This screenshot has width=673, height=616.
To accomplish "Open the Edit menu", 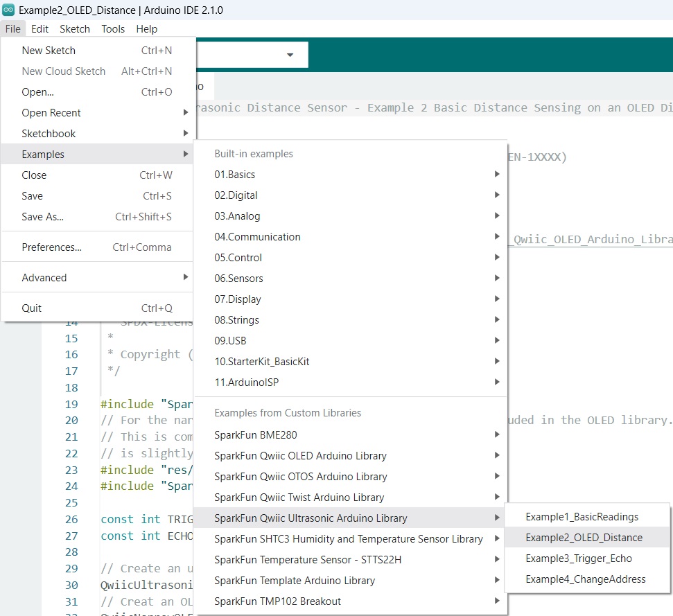I will coord(40,29).
